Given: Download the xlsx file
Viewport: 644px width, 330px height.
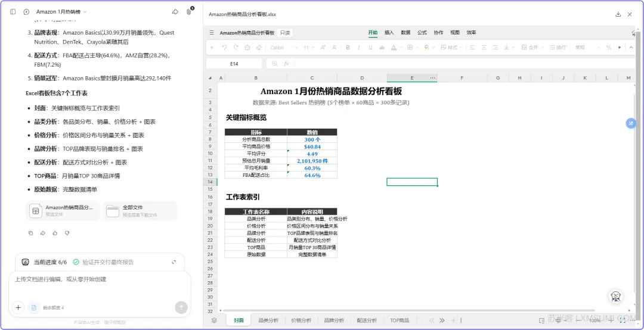Looking at the screenshot, I should (x=618, y=14).
